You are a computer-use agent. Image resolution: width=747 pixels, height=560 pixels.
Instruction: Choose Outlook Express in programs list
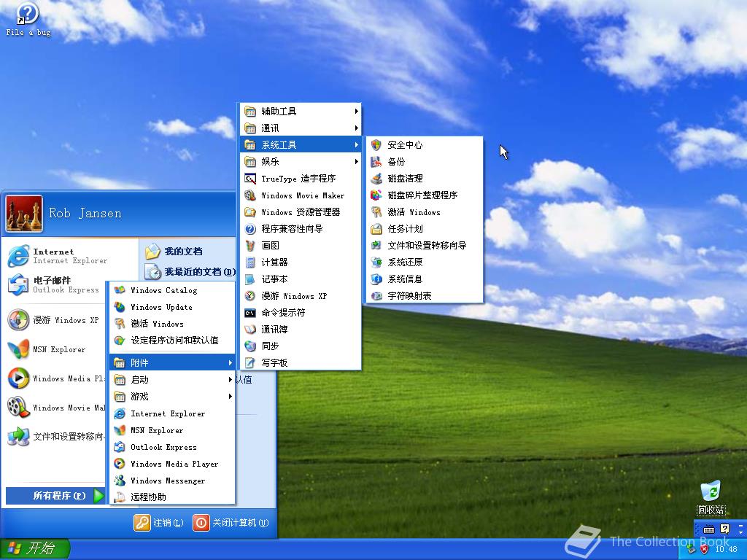pos(172,447)
